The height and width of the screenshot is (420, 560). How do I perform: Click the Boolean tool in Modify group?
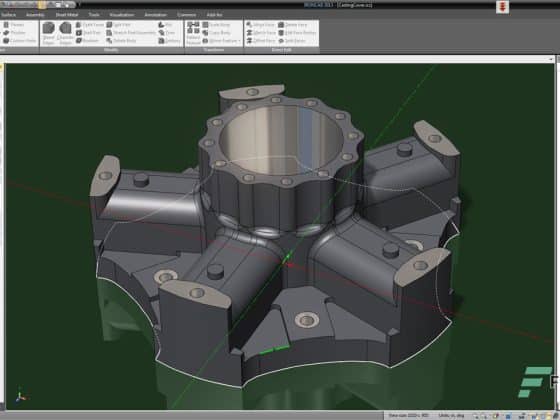(87, 41)
